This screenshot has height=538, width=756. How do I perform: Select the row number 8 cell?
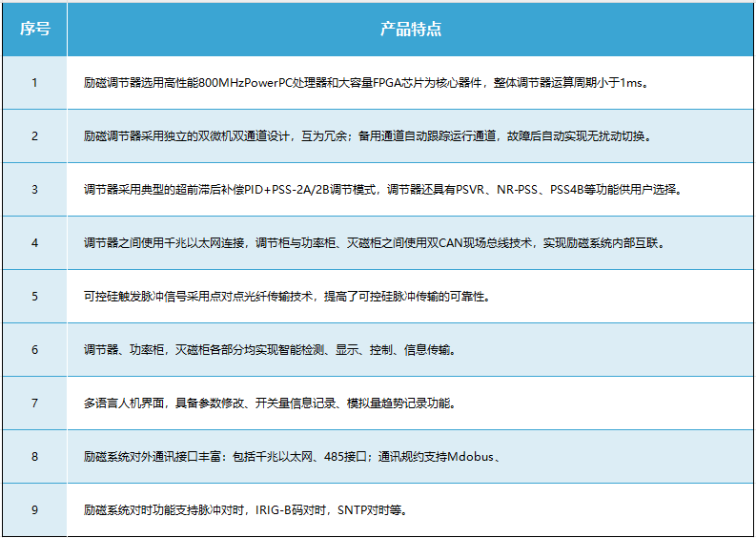[34, 457]
